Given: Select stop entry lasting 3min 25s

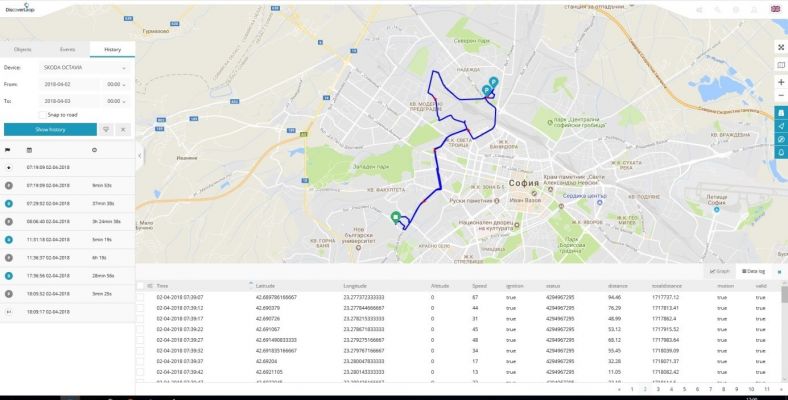Looking at the screenshot, I should [x=67, y=294].
